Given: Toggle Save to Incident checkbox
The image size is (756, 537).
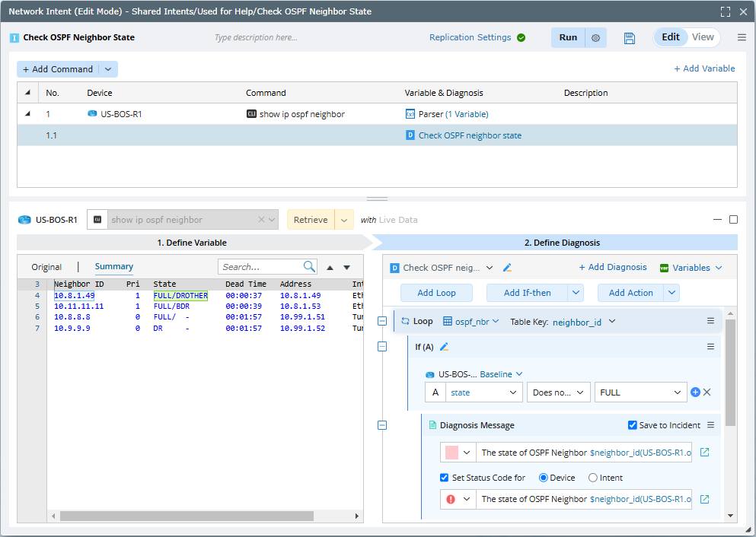Looking at the screenshot, I should (633, 425).
